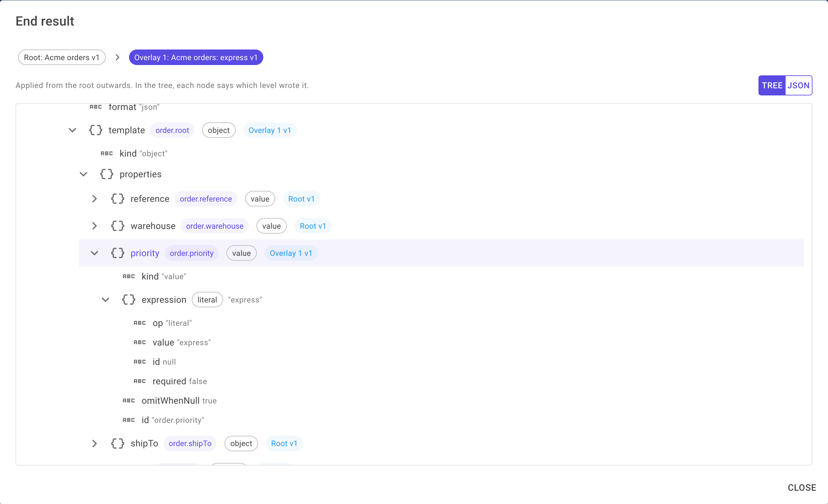Screen dimensions: 828x504
Task: Click the ABC string icon beside omitWhenNull
Action: click(129, 400)
